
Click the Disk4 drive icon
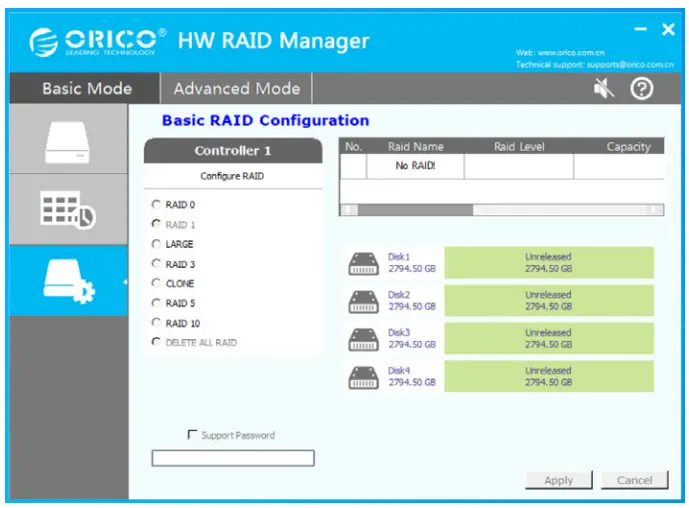coord(363,377)
